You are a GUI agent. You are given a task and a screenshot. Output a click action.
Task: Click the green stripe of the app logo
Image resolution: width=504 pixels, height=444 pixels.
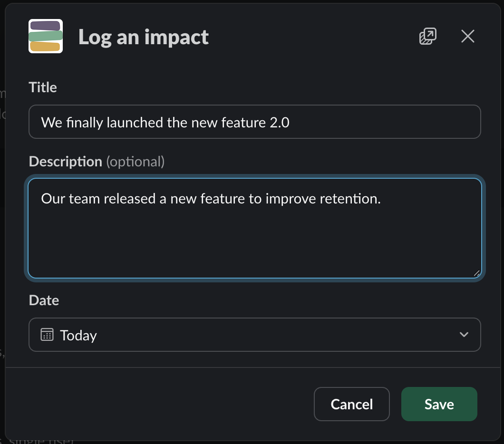(x=46, y=36)
